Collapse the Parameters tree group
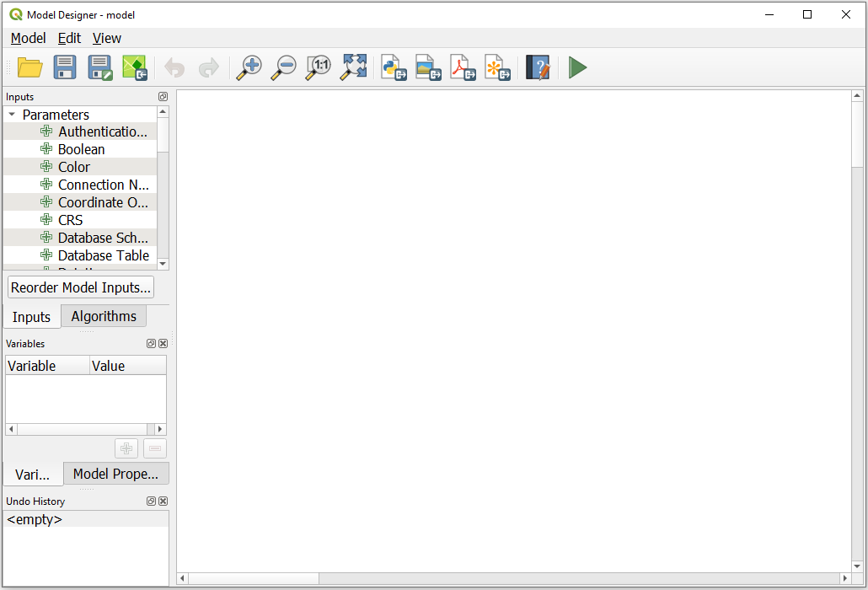The height and width of the screenshot is (590, 868). (12, 114)
